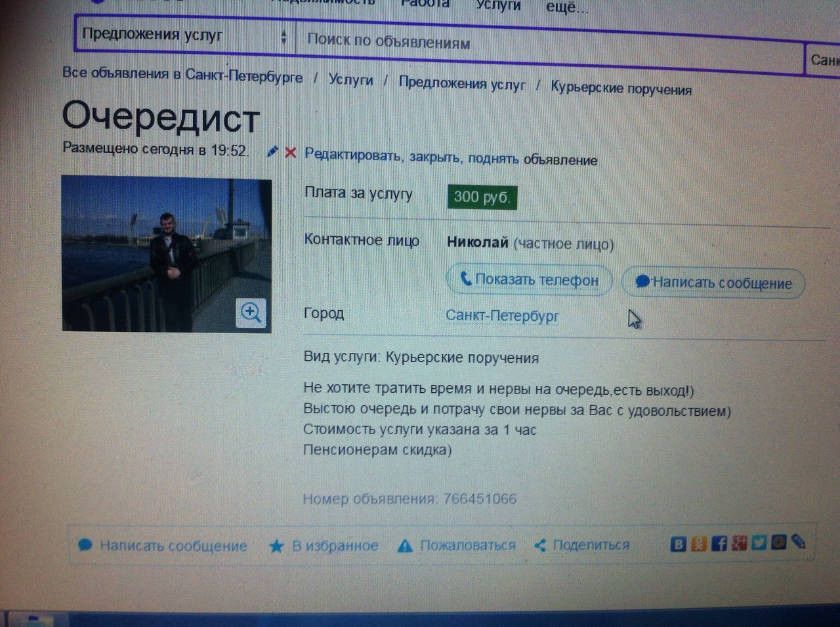840x627 pixels.
Task: Open the seller photo thumbnail
Action: click(x=167, y=254)
